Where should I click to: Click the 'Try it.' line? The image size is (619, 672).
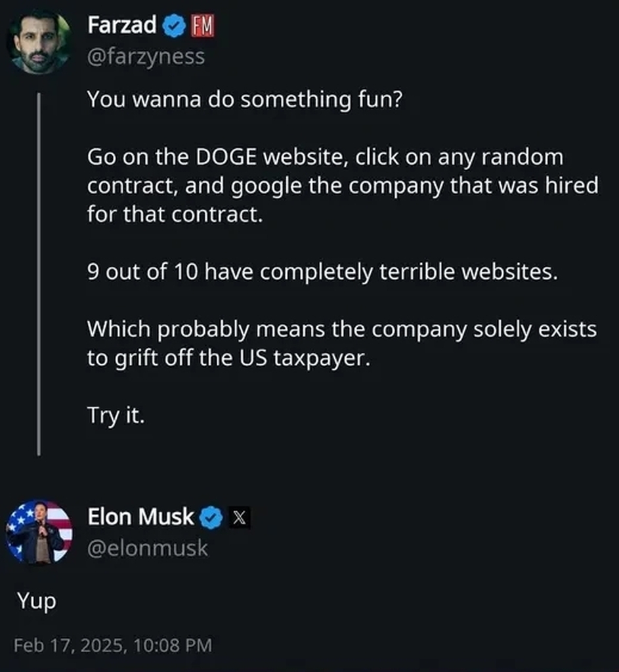[116, 415]
